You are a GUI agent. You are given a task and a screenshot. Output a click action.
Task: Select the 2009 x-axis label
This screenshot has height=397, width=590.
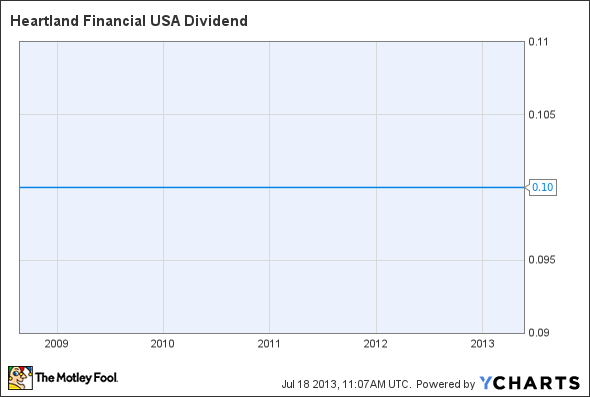[x=56, y=344]
